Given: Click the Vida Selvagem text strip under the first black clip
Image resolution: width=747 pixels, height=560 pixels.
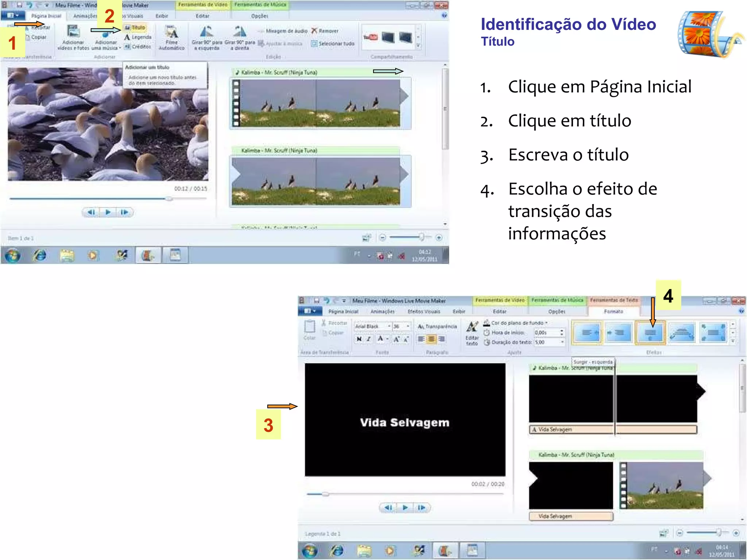Looking at the screenshot, I should (613, 429).
